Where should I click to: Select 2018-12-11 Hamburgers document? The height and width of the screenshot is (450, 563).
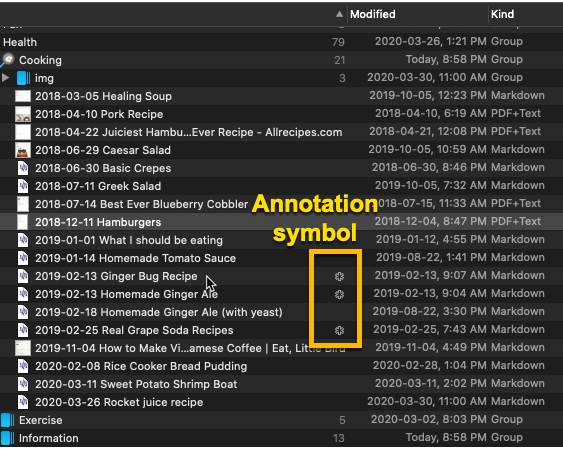282,222
